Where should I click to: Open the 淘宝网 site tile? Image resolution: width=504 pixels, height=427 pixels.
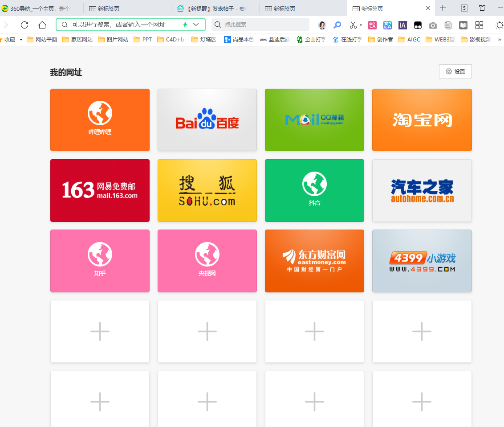point(422,120)
